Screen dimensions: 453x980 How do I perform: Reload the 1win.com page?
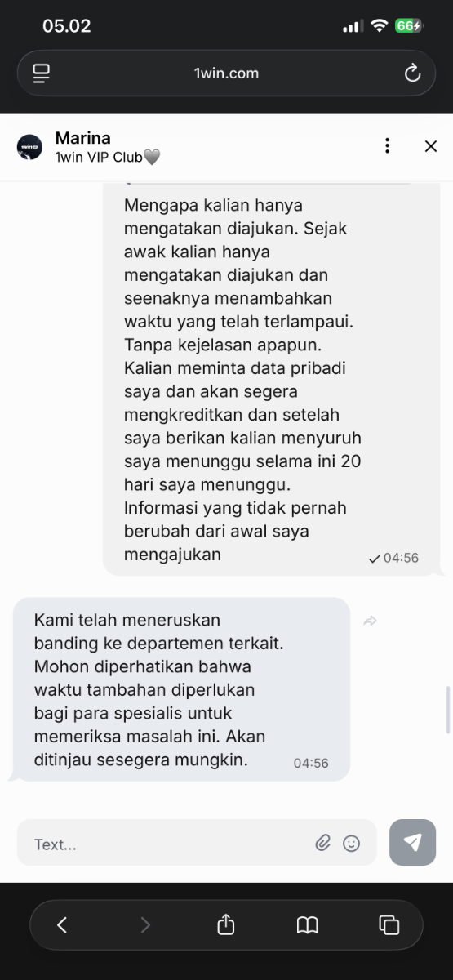pyautogui.click(x=412, y=73)
